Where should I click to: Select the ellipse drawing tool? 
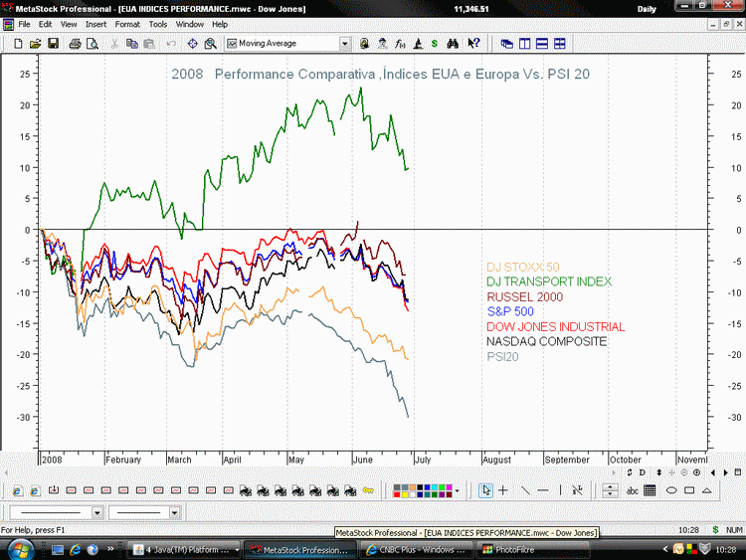671,490
